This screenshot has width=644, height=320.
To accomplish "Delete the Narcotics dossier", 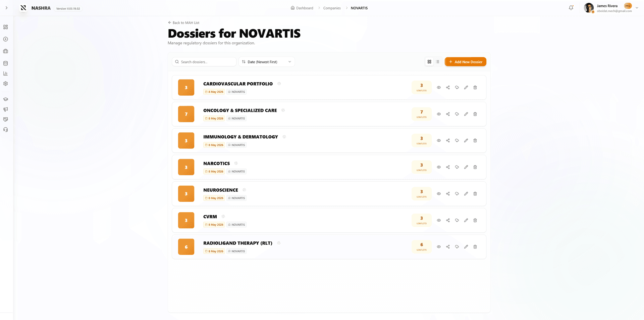I will [475, 167].
